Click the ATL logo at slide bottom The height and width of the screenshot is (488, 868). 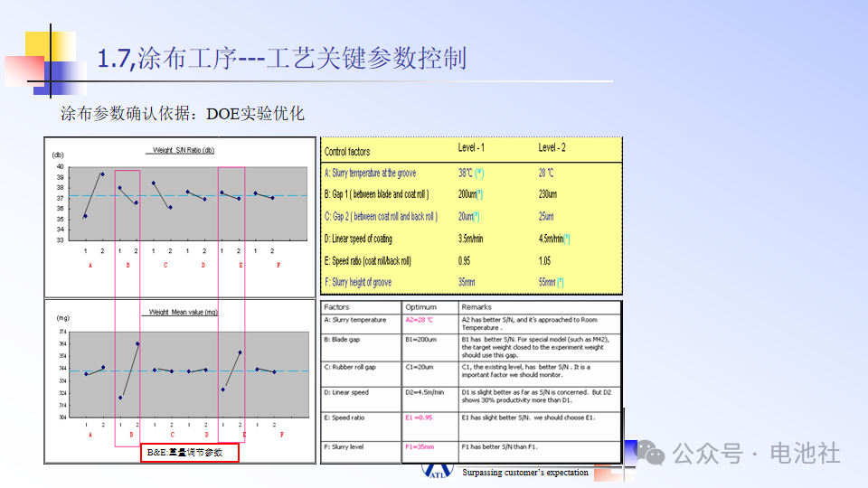pyautogui.click(x=438, y=471)
